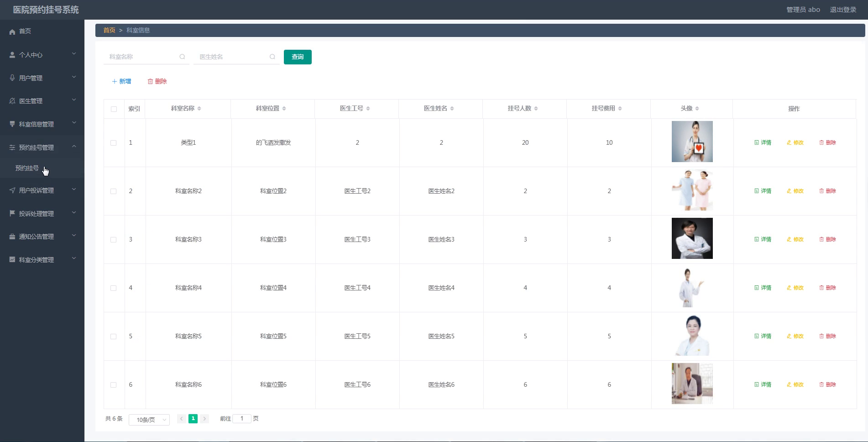Sort table by 医生姓名 column arrows
Screen dimensions: 868x442
click(x=452, y=109)
